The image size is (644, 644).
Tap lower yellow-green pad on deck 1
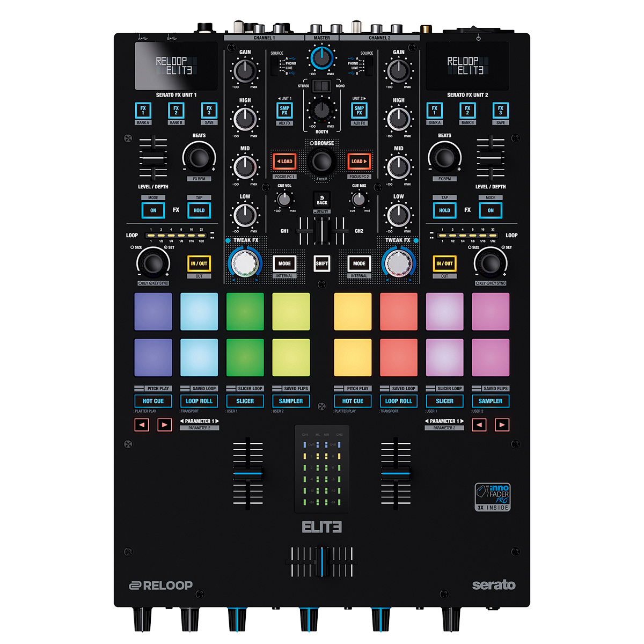pyautogui.click(x=291, y=357)
